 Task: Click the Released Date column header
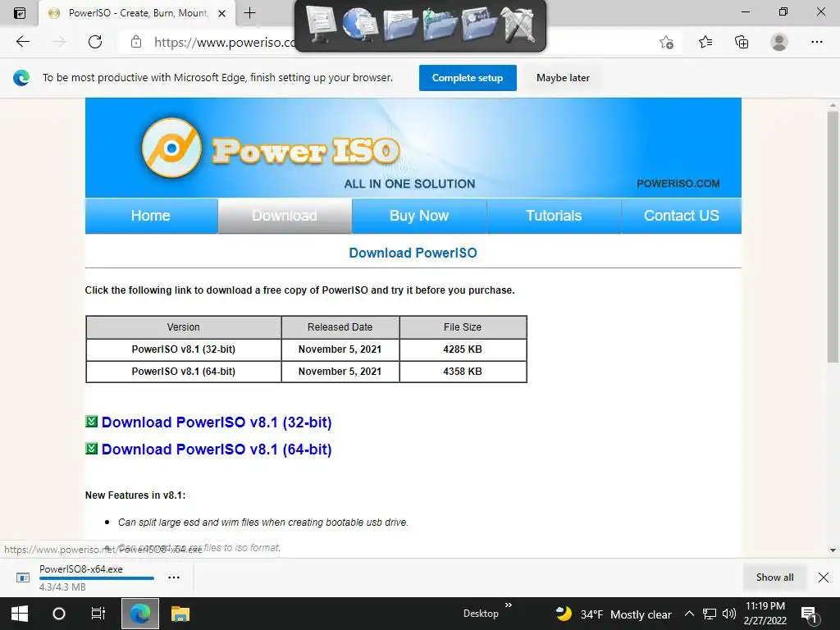pyautogui.click(x=340, y=326)
